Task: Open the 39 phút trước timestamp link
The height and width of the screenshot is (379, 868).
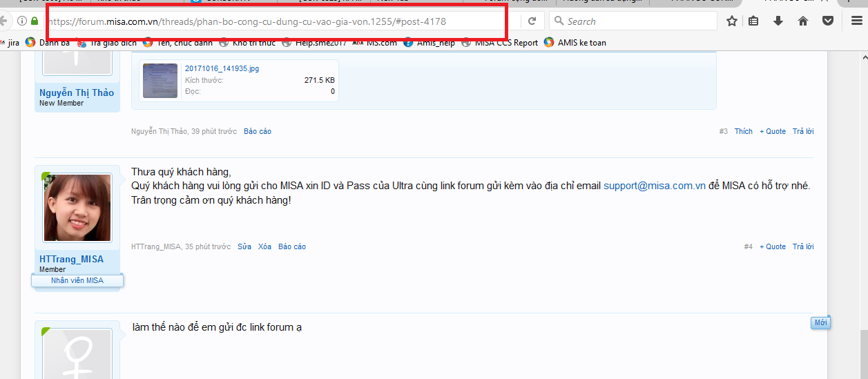Action: pyautogui.click(x=214, y=131)
